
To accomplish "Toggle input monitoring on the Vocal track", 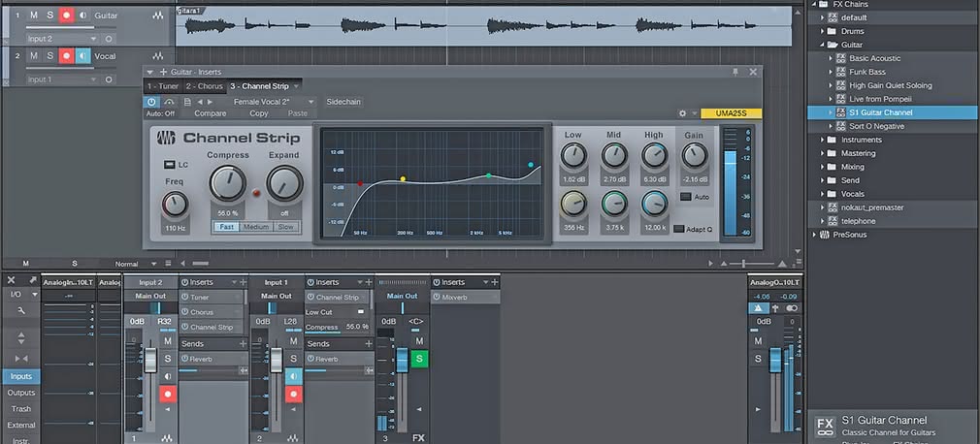I will pos(82,55).
